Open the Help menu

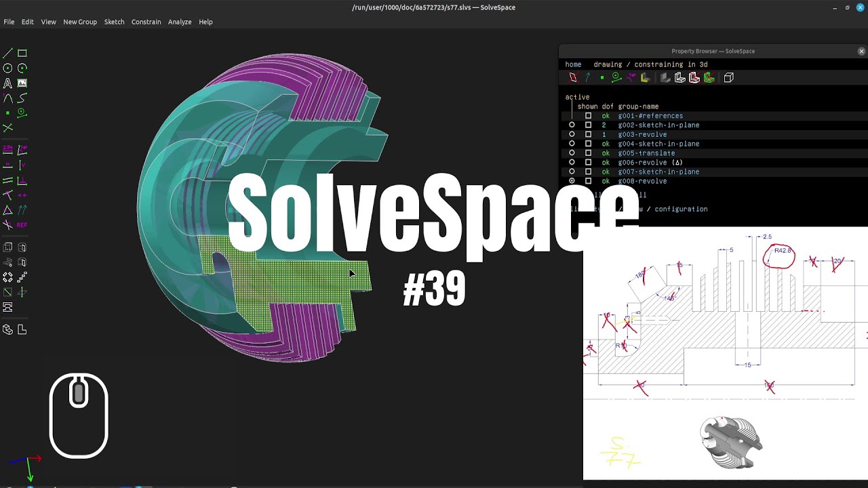pyautogui.click(x=205, y=22)
